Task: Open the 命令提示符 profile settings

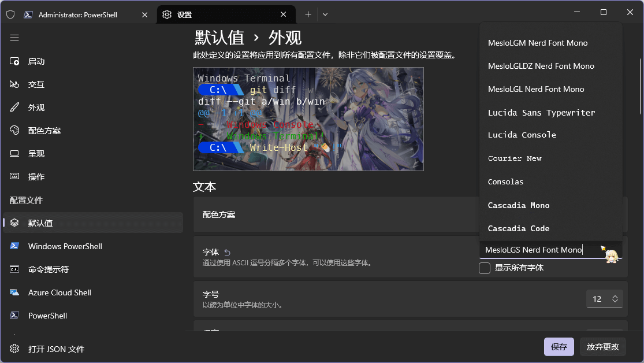Action: 49,269
